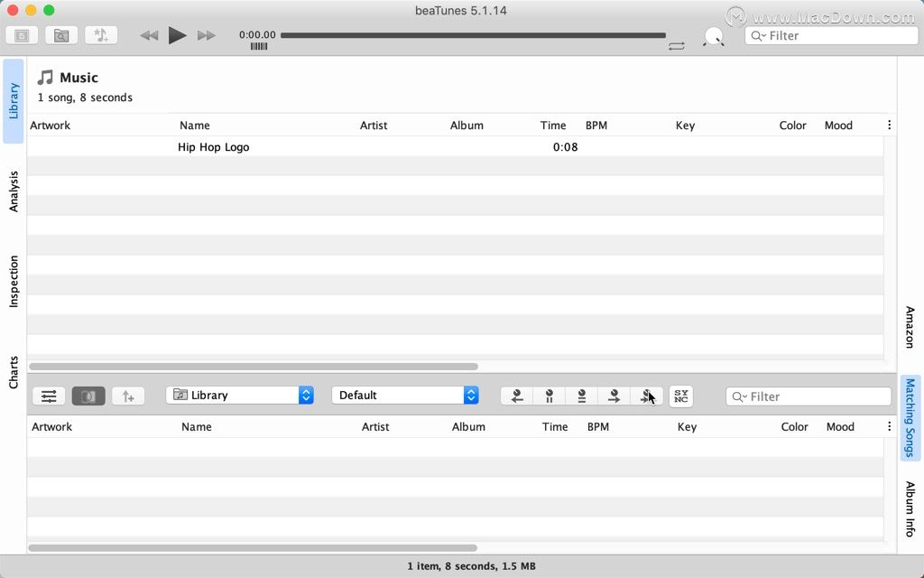Focus the top Filter search field
924x578 pixels.
point(831,36)
